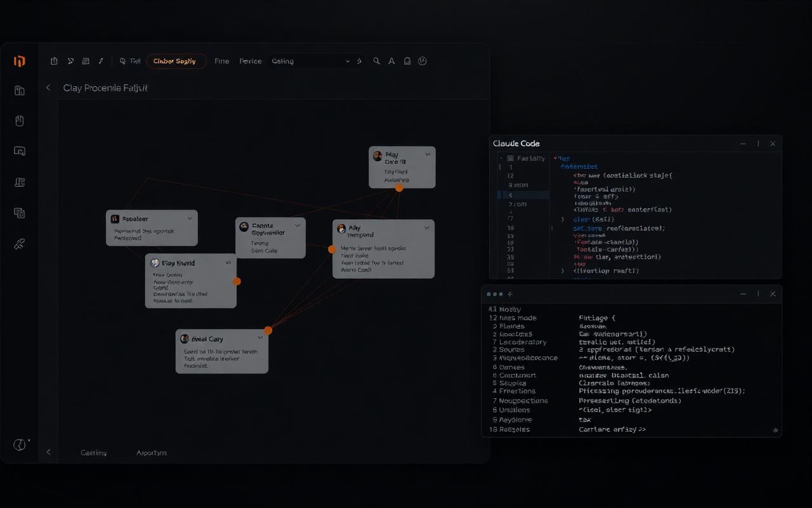812x508 pixels.
Task: Toggle the lowest fold arrow in Claude Code editor
Action: point(562,271)
